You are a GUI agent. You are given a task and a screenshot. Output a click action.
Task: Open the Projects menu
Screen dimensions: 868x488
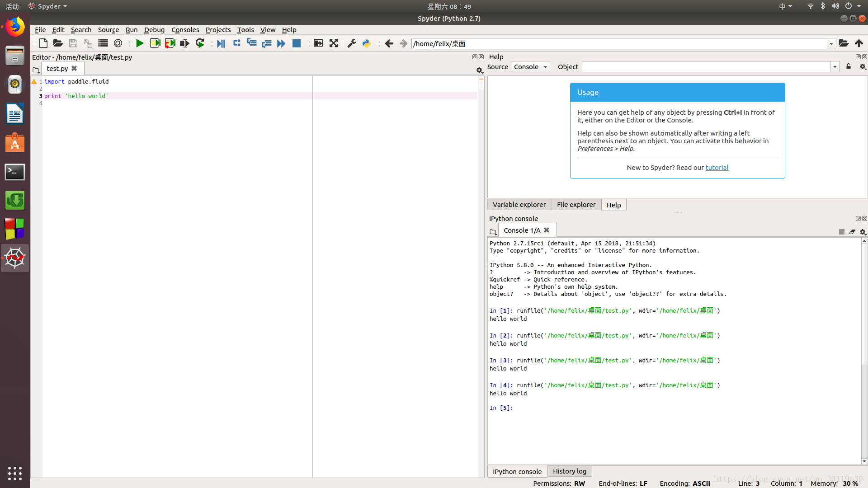click(218, 30)
